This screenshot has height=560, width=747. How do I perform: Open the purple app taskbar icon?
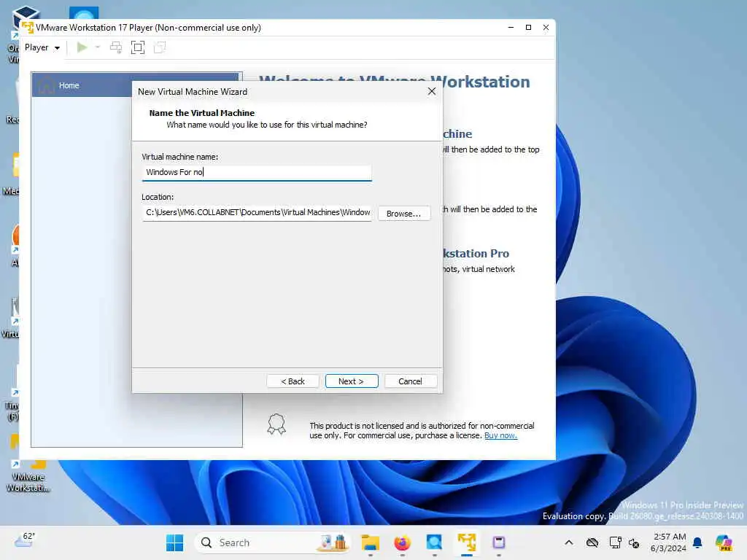(499, 542)
